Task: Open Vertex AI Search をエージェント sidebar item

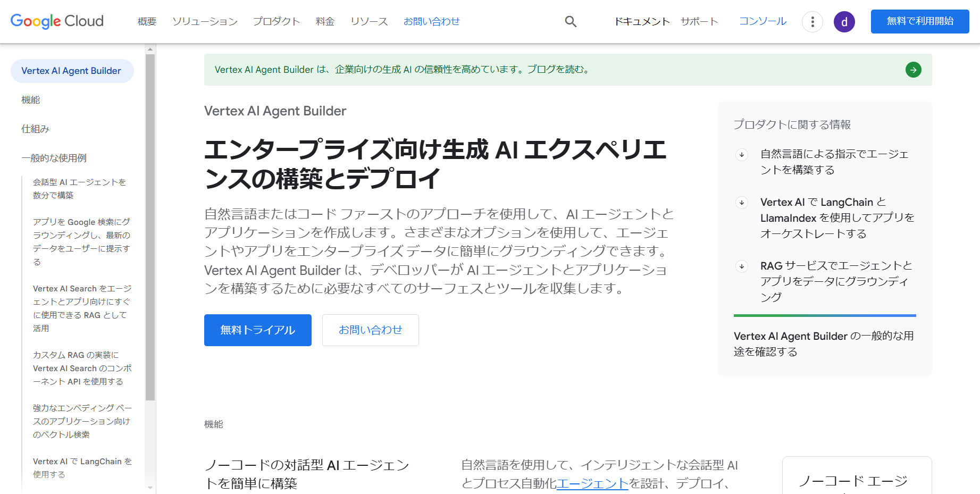Action: click(x=82, y=308)
